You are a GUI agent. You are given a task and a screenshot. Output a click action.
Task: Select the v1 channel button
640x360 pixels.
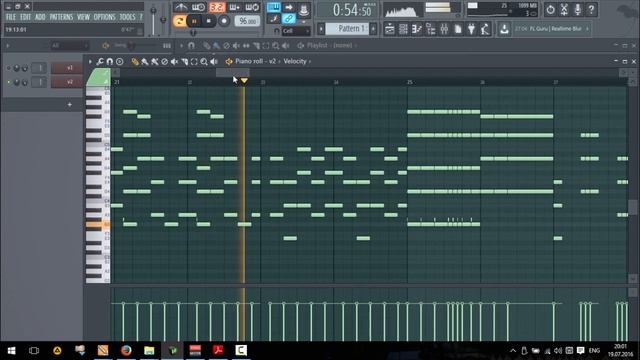[67, 67]
